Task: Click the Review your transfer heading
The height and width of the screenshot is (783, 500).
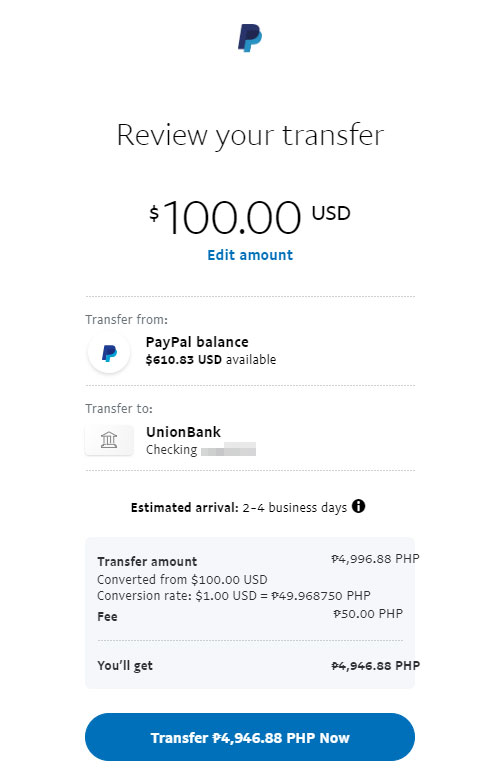Action: pyautogui.click(x=250, y=135)
